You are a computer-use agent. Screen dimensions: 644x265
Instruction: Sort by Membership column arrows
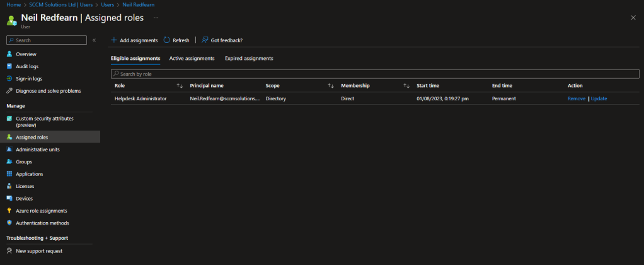coord(406,86)
